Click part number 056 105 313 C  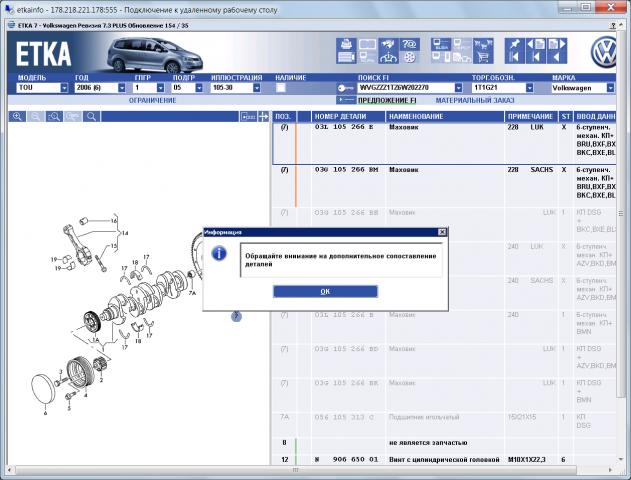pyautogui.click(x=344, y=417)
